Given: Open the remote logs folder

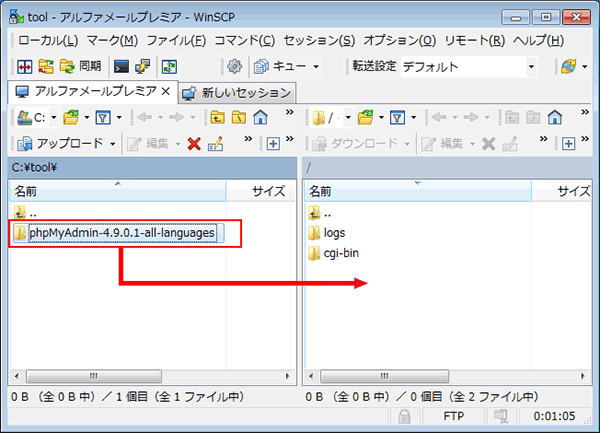Looking at the screenshot, I should [333, 233].
